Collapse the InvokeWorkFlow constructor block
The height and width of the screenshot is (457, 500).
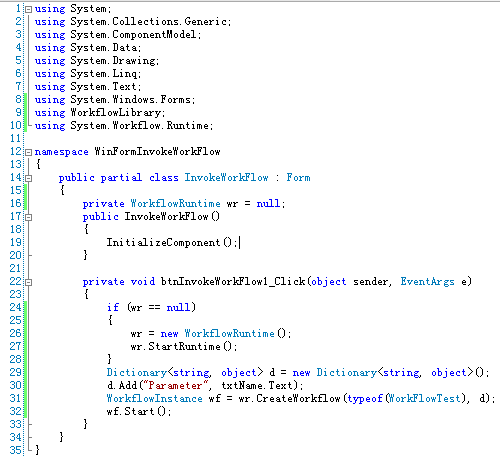(x=29, y=217)
